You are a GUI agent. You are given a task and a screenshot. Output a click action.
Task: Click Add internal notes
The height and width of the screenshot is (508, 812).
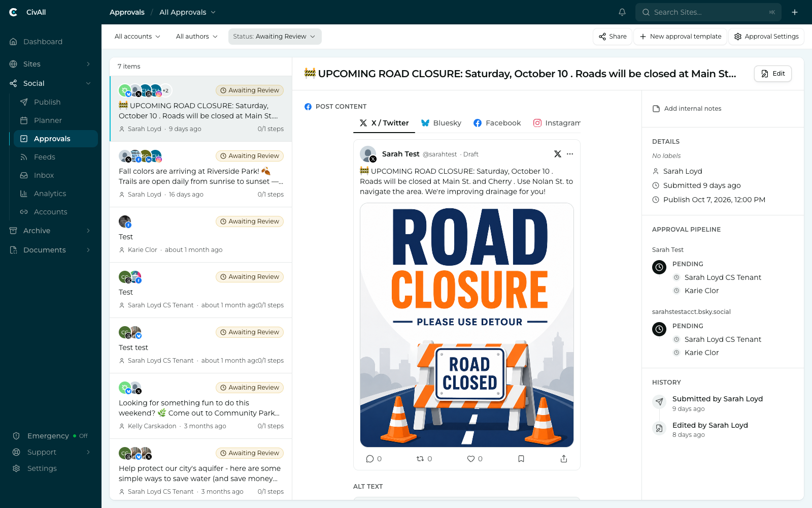(x=687, y=109)
